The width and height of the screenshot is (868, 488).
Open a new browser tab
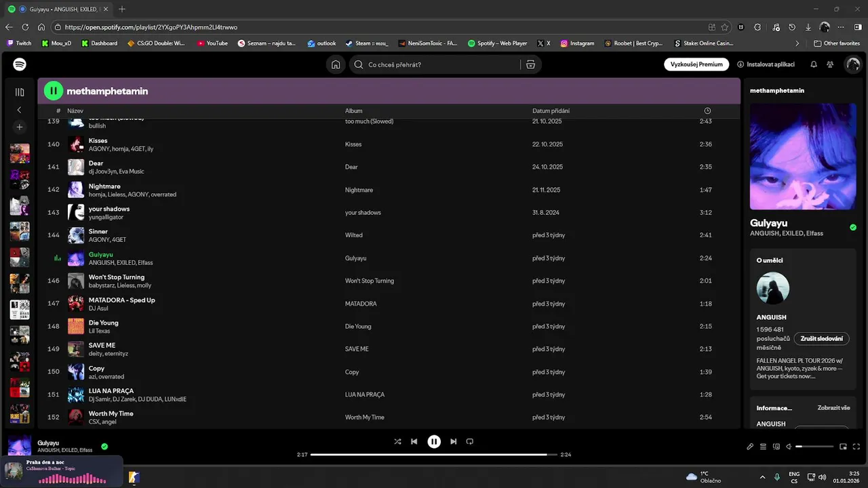click(x=122, y=9)
